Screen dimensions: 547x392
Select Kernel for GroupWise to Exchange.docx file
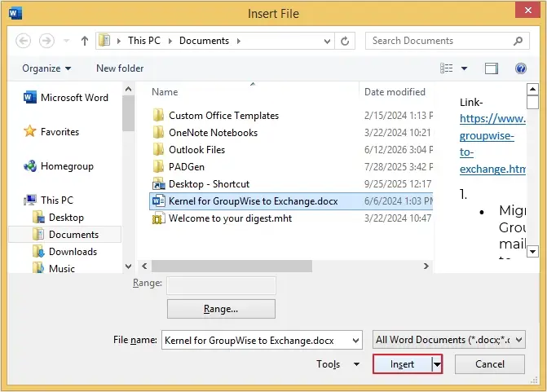(x=291, y=201)
